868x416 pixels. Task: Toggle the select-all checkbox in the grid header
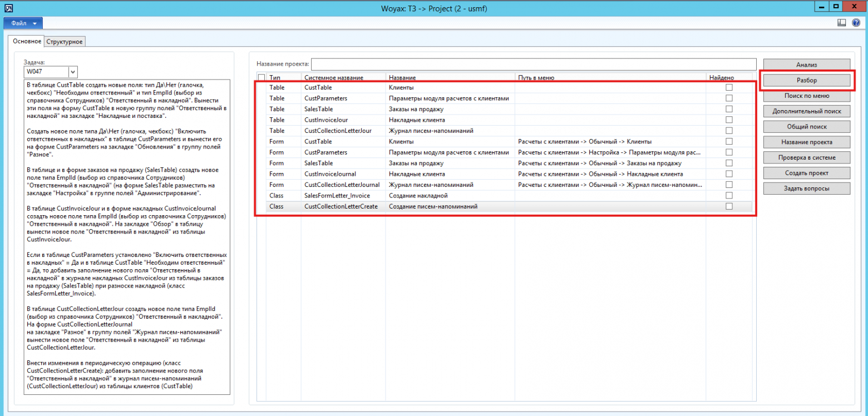(262, 77)
